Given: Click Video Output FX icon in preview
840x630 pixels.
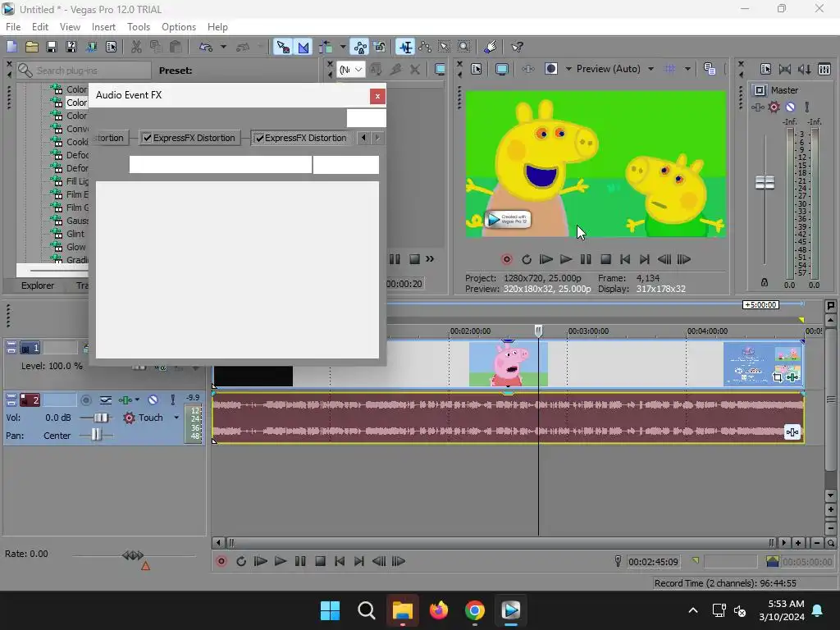Looking at the screenshot, I should [x=528, y=69].
